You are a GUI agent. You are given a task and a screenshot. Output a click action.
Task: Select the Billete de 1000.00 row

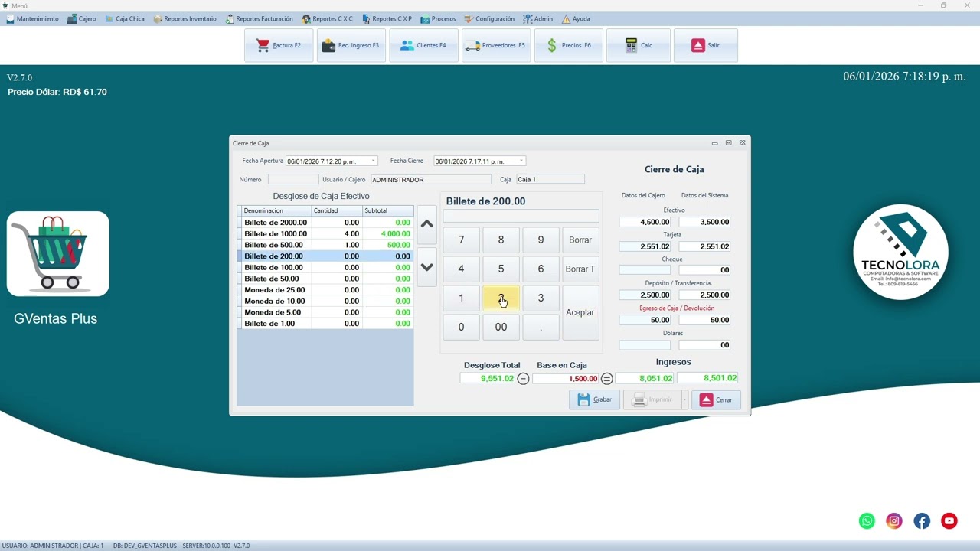pyautogui.click(x=327, y=234)
